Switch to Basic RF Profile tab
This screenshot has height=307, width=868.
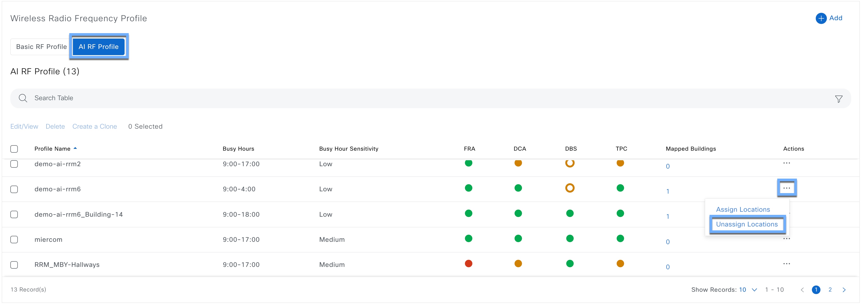point(41,47)
